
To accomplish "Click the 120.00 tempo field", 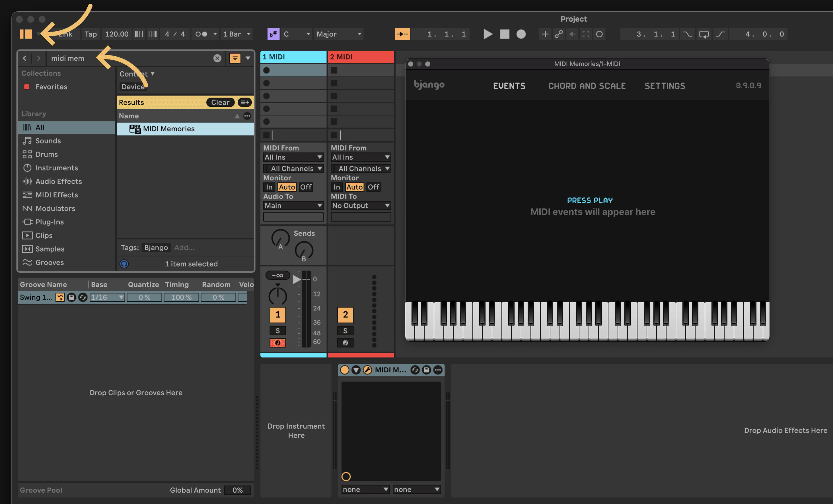I will 117,34.
